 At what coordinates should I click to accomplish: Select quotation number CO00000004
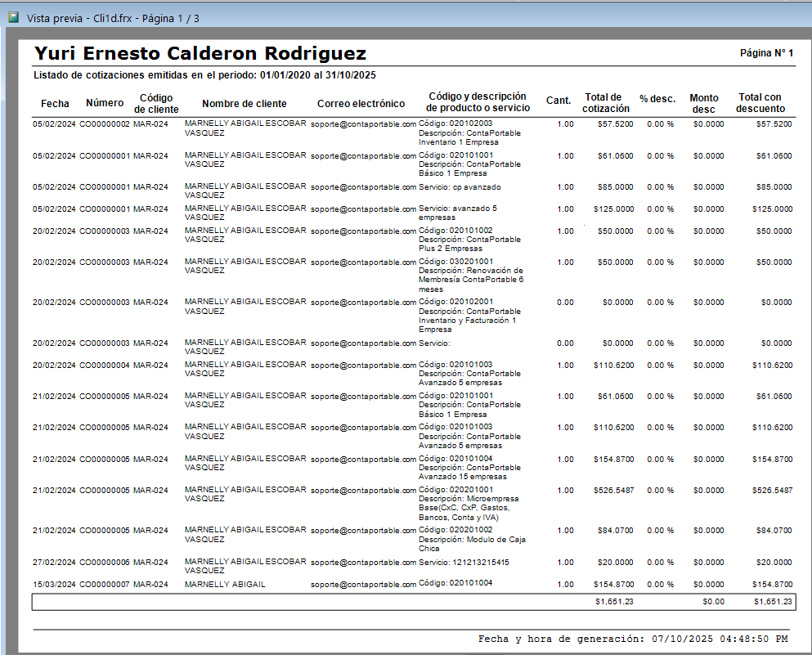tap(105, 366)
